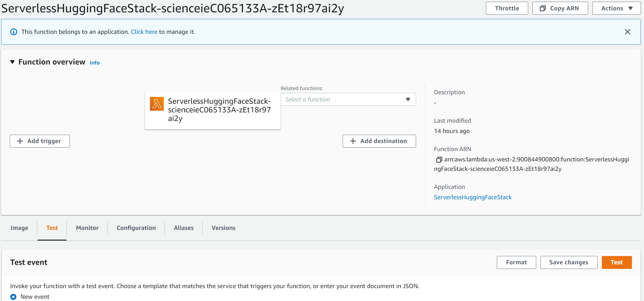Screen dimensions: 644x301
Task: Click the Add trigger button
Action: click(x=40, y=141)
